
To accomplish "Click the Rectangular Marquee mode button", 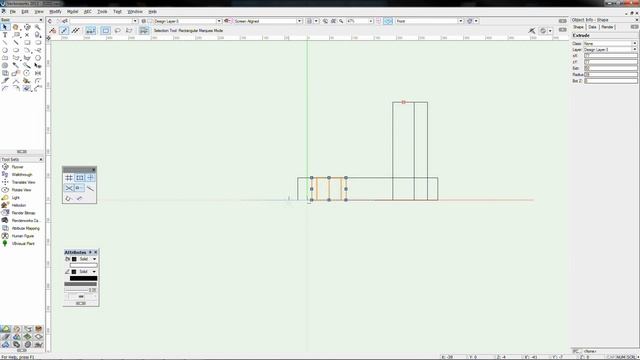I will point(106,31).
